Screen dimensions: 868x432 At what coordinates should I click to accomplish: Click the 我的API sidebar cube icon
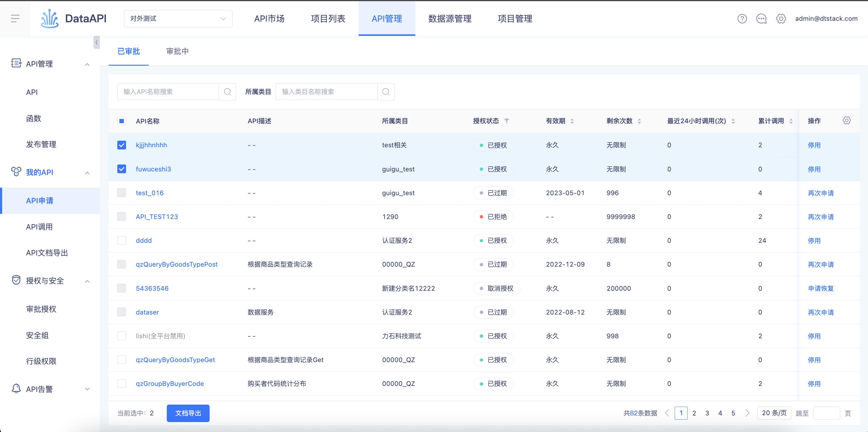click(16, 172)
